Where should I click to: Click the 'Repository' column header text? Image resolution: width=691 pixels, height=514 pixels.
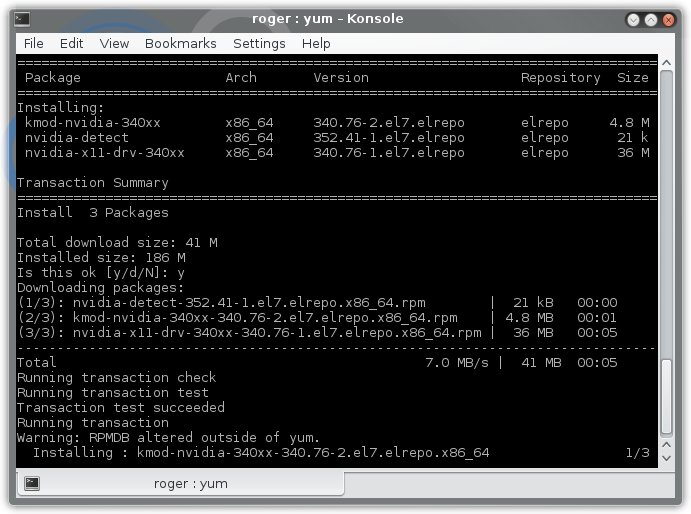[x=561, y=78]
